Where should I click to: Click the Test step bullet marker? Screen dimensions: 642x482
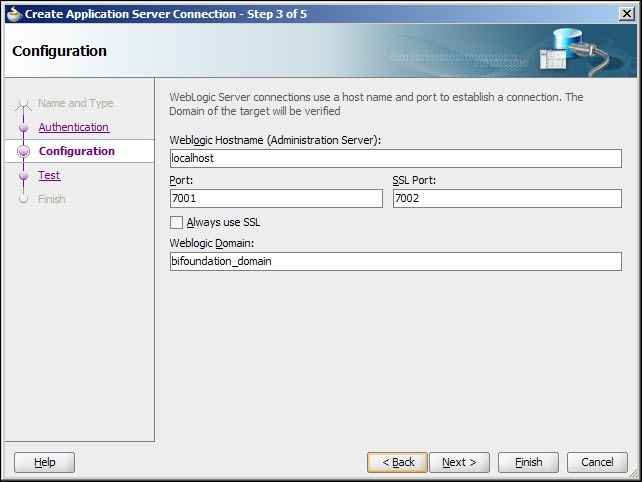23,176
